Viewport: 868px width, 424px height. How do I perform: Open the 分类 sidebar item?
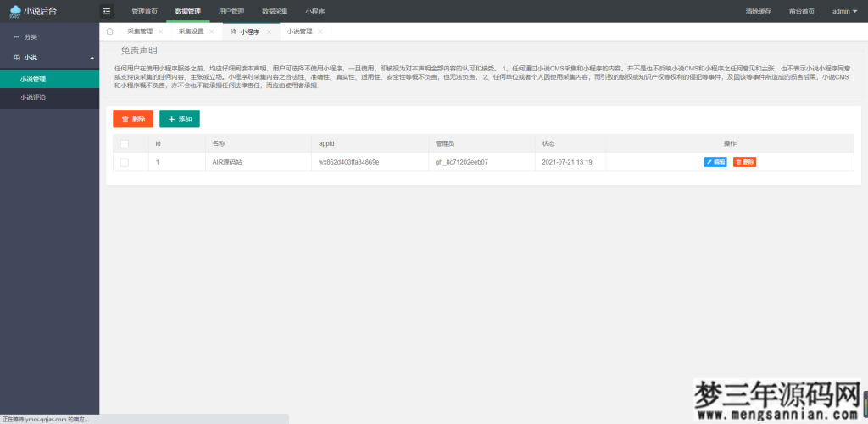[x=30, y=36]
